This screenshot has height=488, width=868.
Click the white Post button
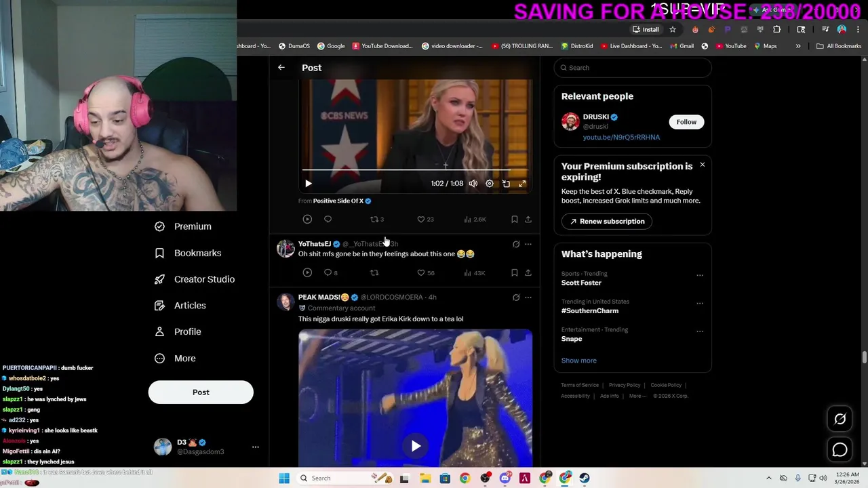point(201,392)
